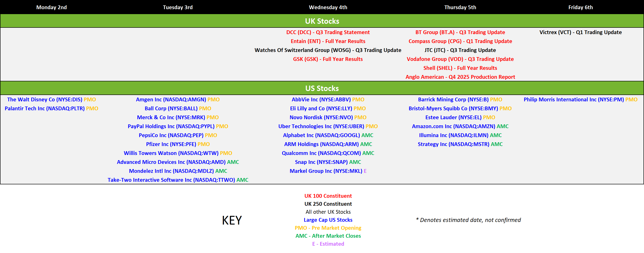Click the 'AMC - After Market Closes' key label
Viewport: 644px width, 253px height.
(328, 236)
